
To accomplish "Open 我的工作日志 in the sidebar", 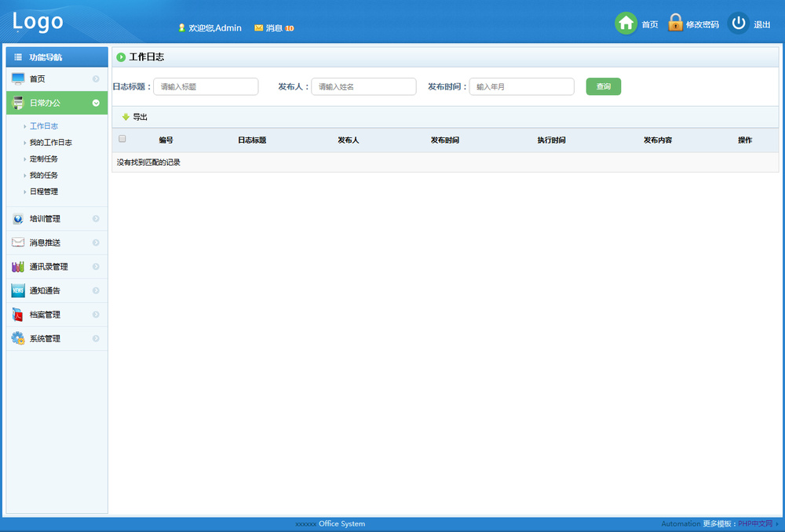I will click(51, 143).
